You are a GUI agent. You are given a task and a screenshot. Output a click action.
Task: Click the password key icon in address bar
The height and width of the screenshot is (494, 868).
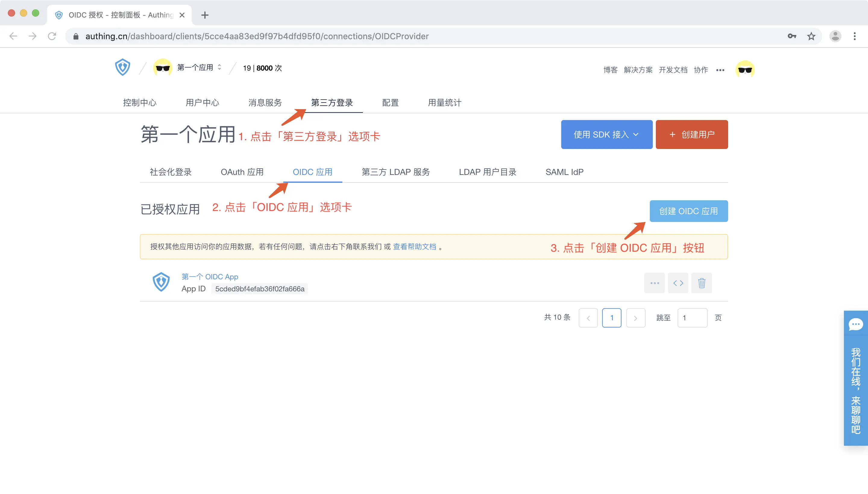(792, 36)
